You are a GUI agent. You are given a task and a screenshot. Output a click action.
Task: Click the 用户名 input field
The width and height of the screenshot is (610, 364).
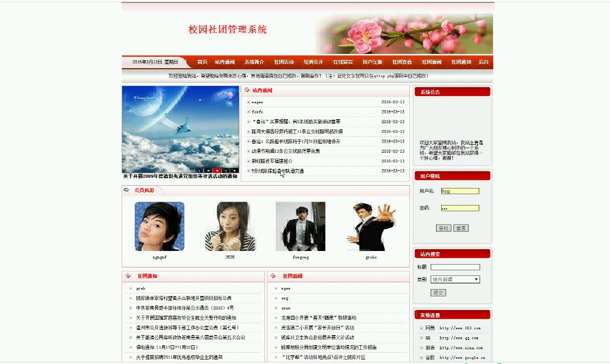click(460, 191)
